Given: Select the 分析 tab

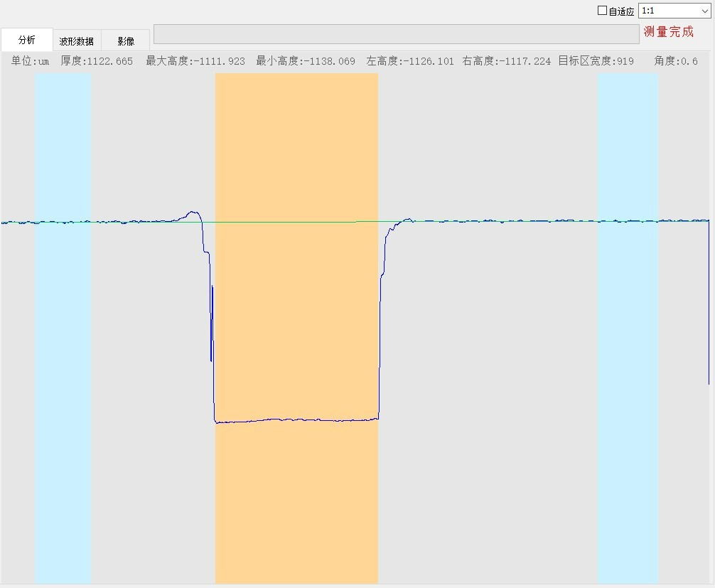Looking at the screenshot, I should [26, 40].
